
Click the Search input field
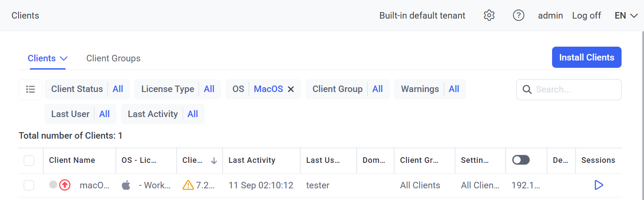click(x=574, y=89)
